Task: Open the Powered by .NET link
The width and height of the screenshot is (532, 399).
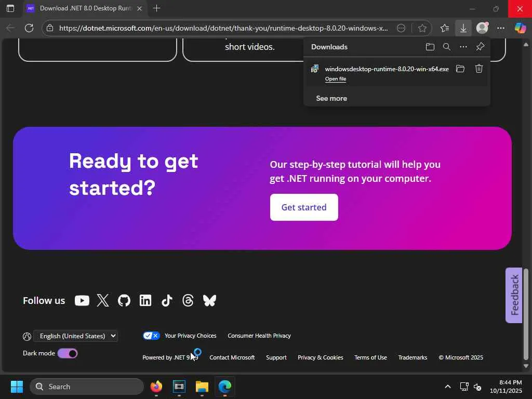Action: coord(170,357)
